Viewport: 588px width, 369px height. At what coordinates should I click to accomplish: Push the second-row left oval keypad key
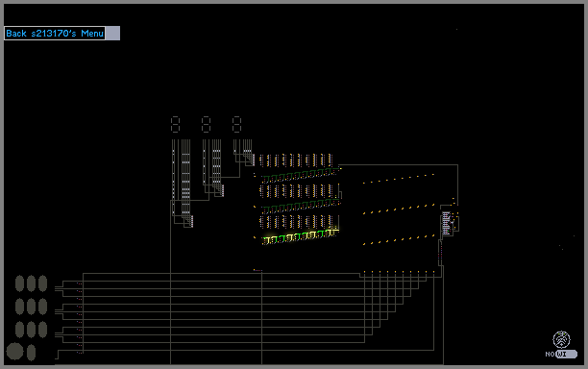point(19,307)
